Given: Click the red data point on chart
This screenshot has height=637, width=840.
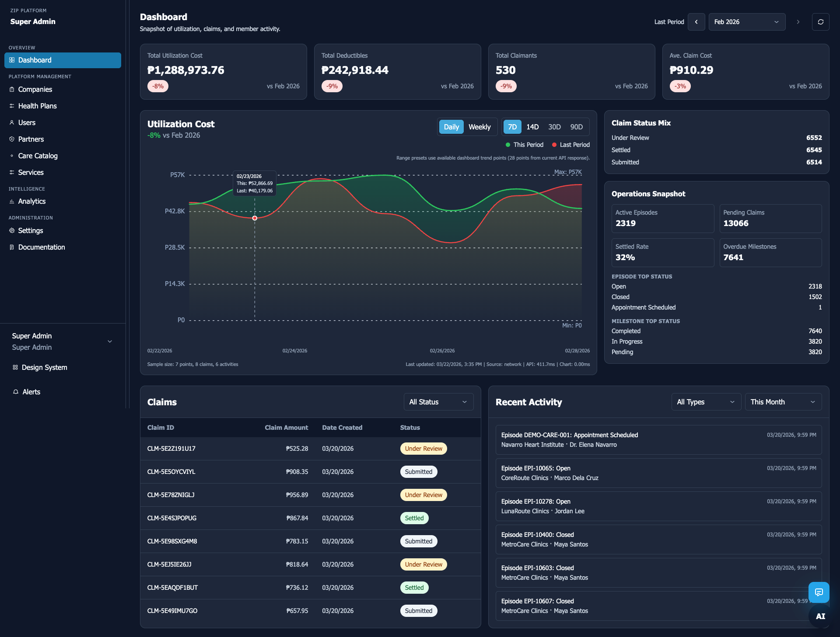Looking at the screenshot, I should [255, 218].
